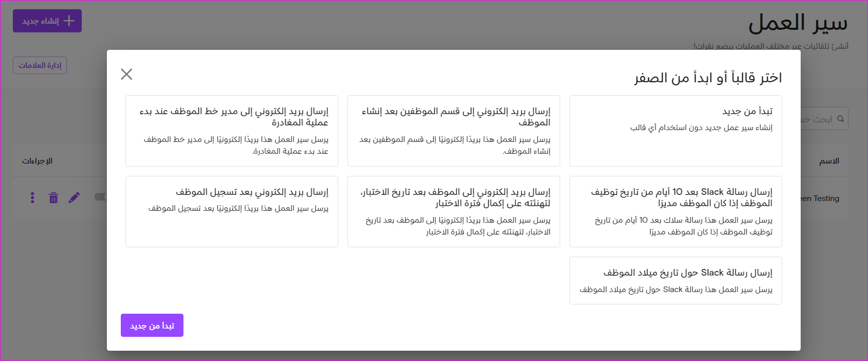
Task: Click the plus icon on 'إنشاء جديد'
Action: click(x=69, y=21)
